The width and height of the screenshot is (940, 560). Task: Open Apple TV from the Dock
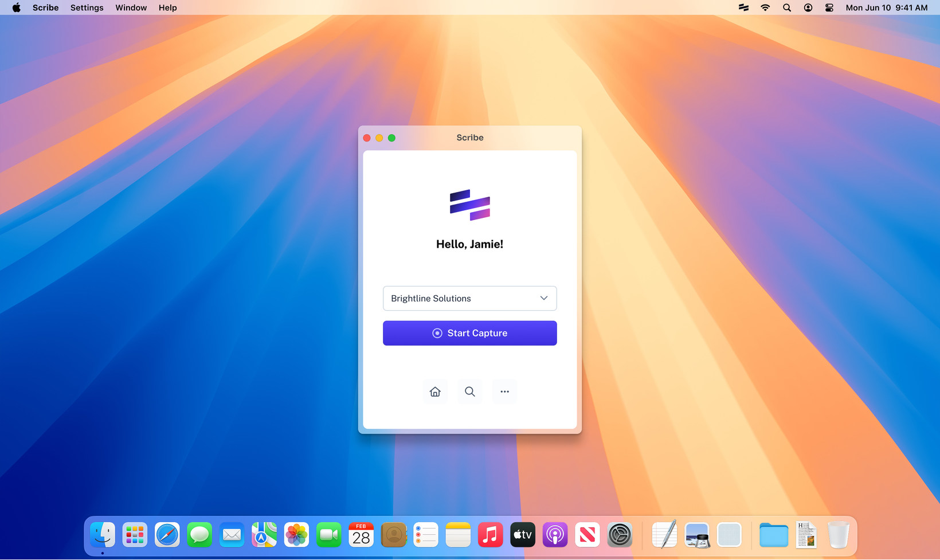click(x=523, y=535)
